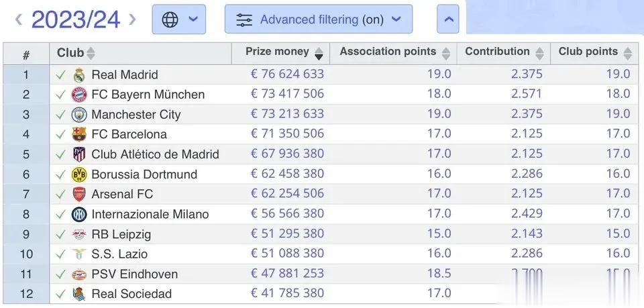Click the Real Madrid club crest icon
Image resolution: width=644 pixels, height=308 pixels.
pyautogui.click(x=79, y=74)
